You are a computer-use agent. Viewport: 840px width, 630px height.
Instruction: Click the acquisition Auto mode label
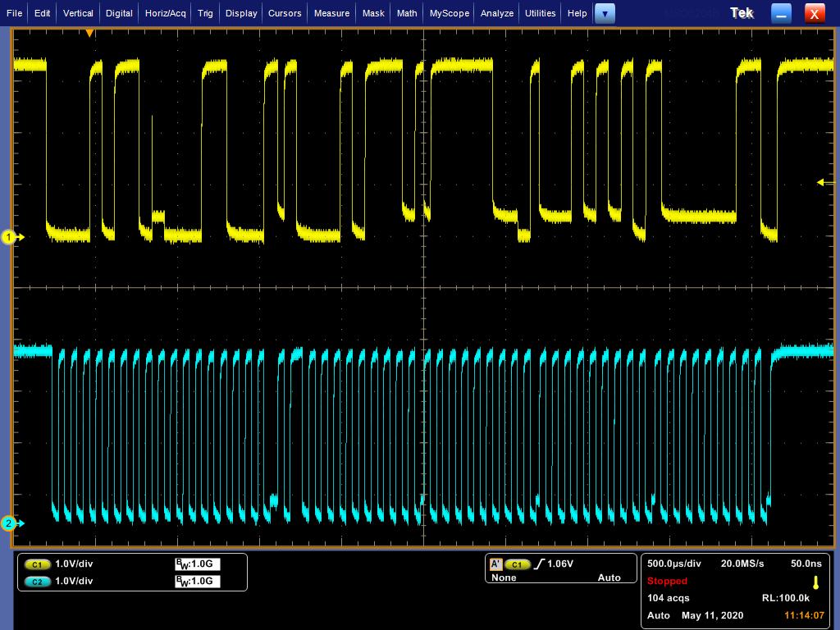tap(659, 615)
